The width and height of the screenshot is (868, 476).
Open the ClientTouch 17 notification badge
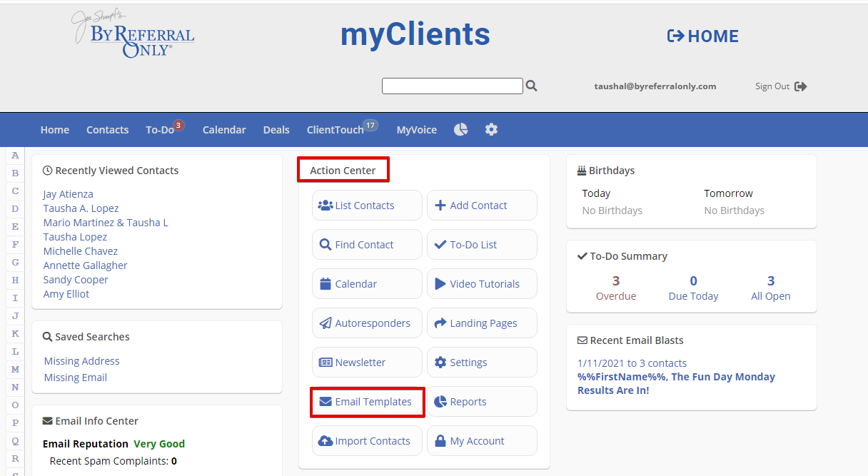370,125
